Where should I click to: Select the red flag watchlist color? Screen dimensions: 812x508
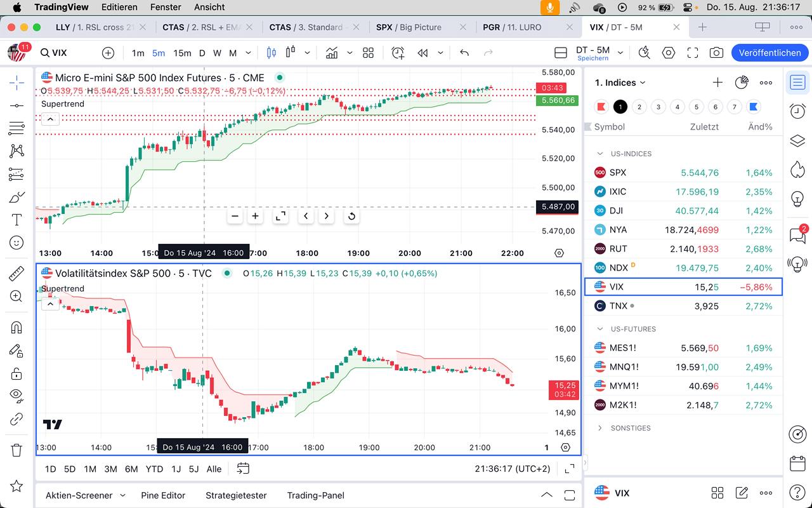click(x=601, y=107)
